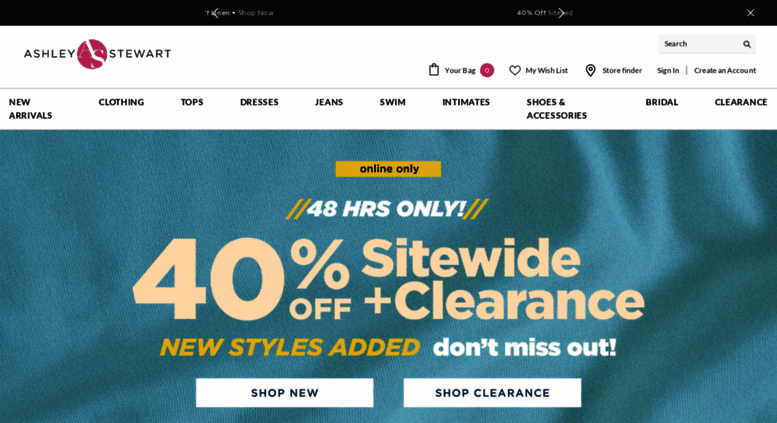The image size is (777, 423).
Task: Open the New Arrivals menu
Action: tap(30, 108)
